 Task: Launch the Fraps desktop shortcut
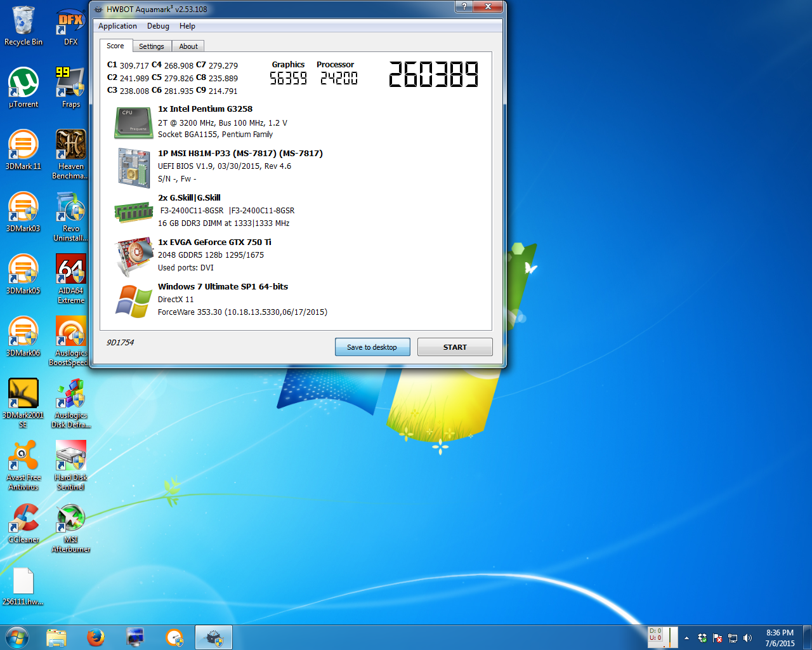tap(71, 88)
